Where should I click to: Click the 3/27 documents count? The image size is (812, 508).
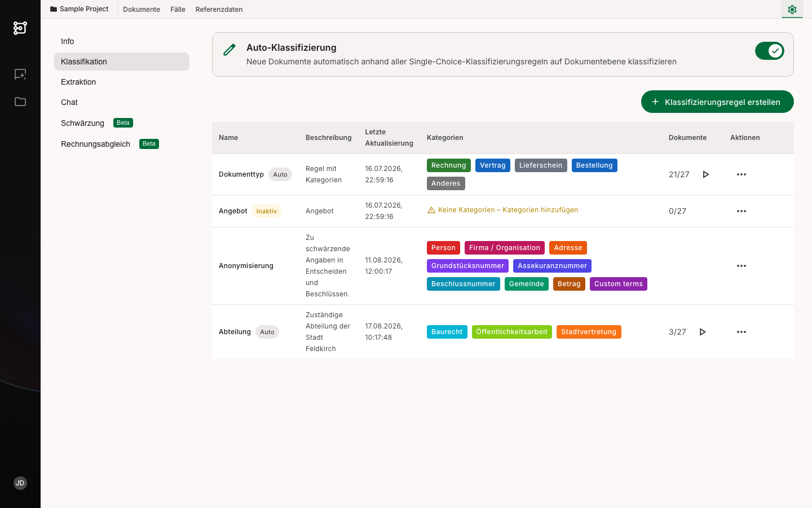click(677, 332)
